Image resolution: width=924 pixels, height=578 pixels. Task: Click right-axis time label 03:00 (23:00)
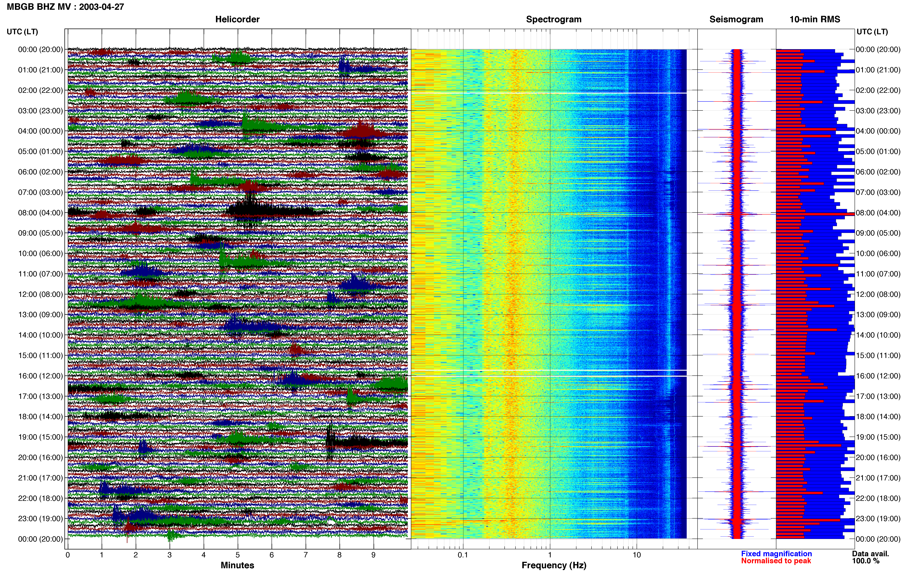point(878,111)
